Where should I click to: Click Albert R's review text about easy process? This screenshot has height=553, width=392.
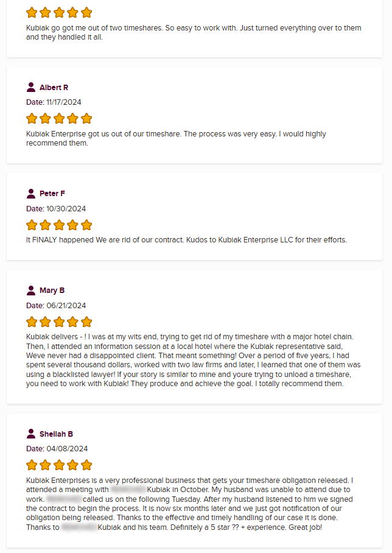[176, 138]
